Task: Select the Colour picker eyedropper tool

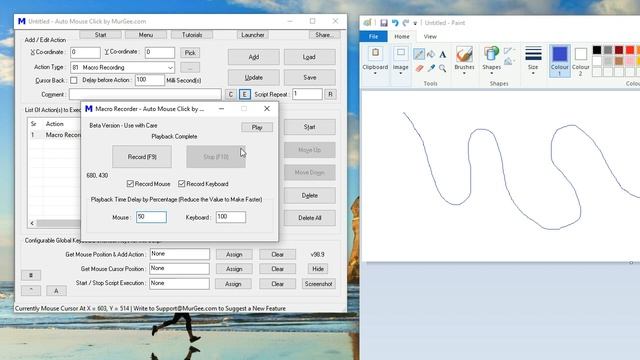Action: (x=431, y=68)
